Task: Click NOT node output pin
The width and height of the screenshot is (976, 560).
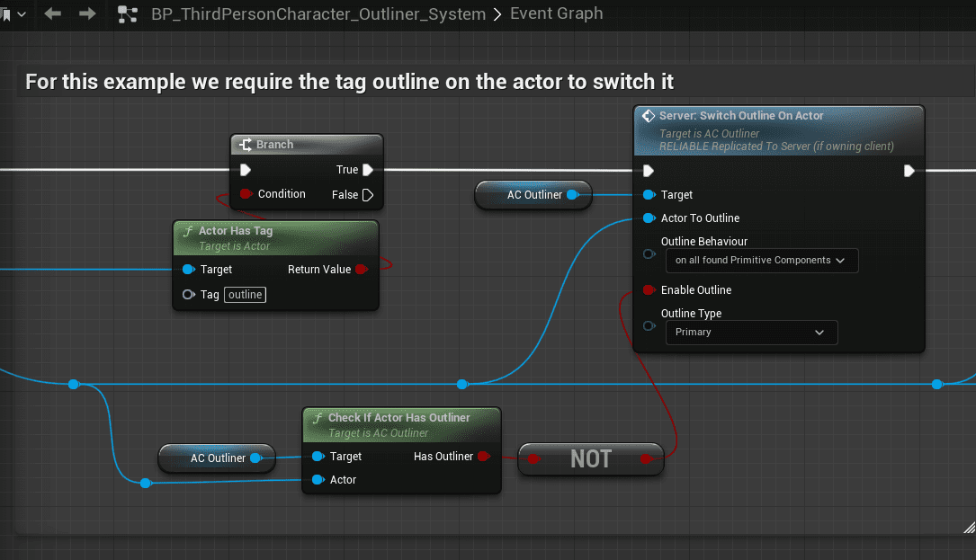Action: coord(646,459)
